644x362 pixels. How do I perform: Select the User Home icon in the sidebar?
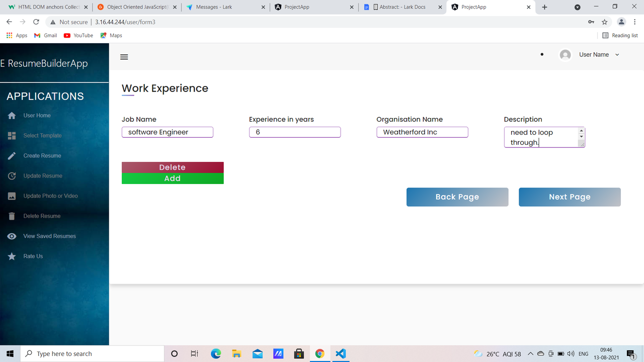(x=11, y=115)
